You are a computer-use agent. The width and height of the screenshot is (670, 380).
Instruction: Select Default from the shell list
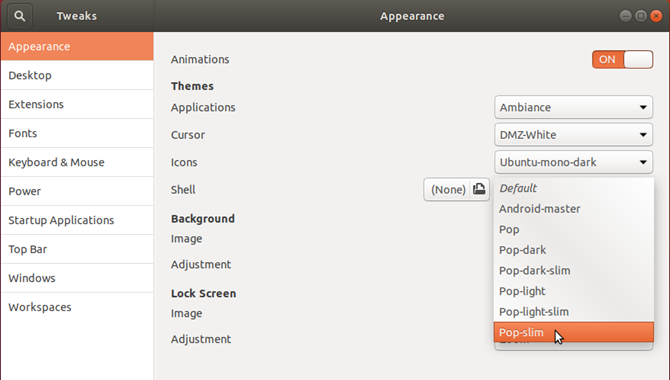pyautogui.click(x=573, y=188)
